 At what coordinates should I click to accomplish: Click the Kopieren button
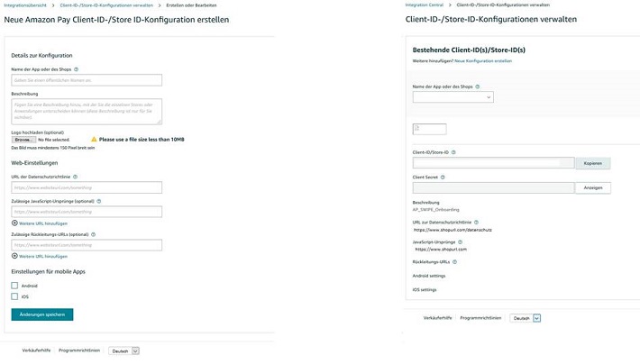[x=593, y=163]
